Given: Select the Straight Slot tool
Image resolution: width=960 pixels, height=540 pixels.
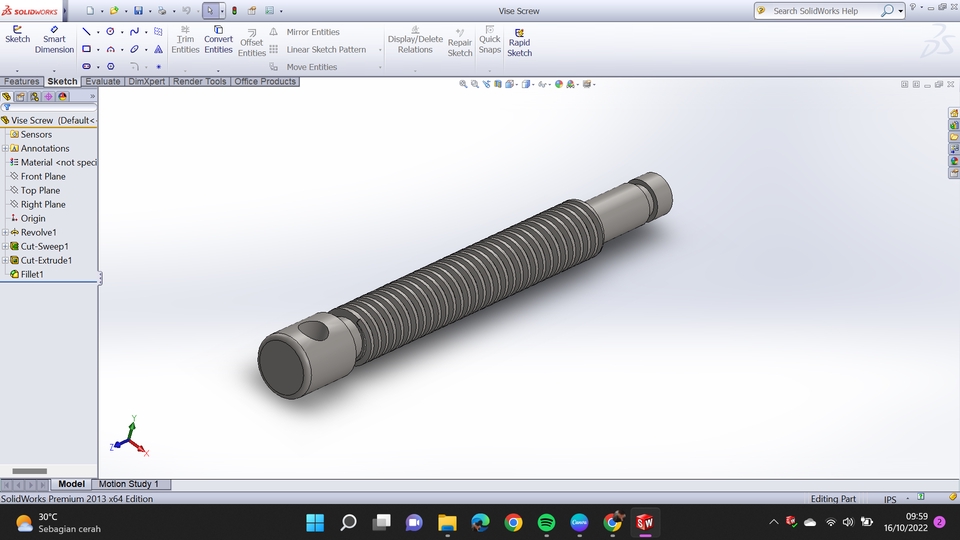Looking at the screenshot, I should (x=86, y=66).
